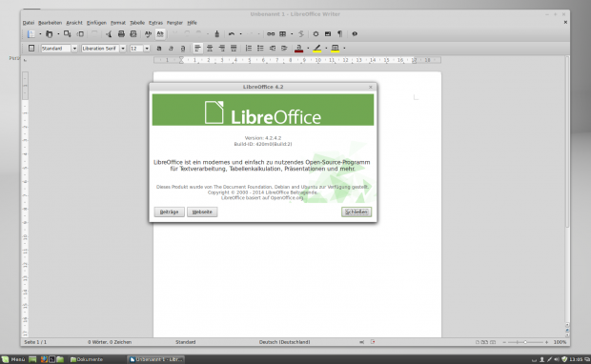Toggle Italic formatting
This screenshot has width=591, height=364.
pyautogui.click(x=172, y=49)
